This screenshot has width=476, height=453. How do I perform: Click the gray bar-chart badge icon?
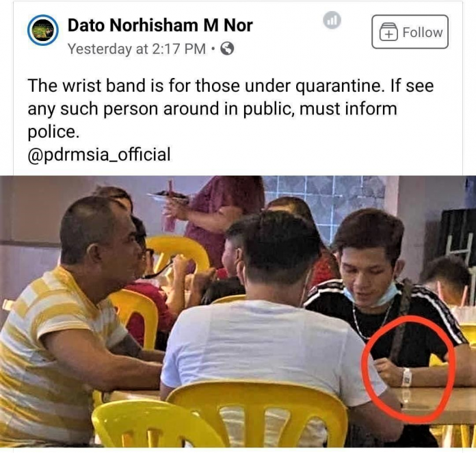click(x=332, y=21)
